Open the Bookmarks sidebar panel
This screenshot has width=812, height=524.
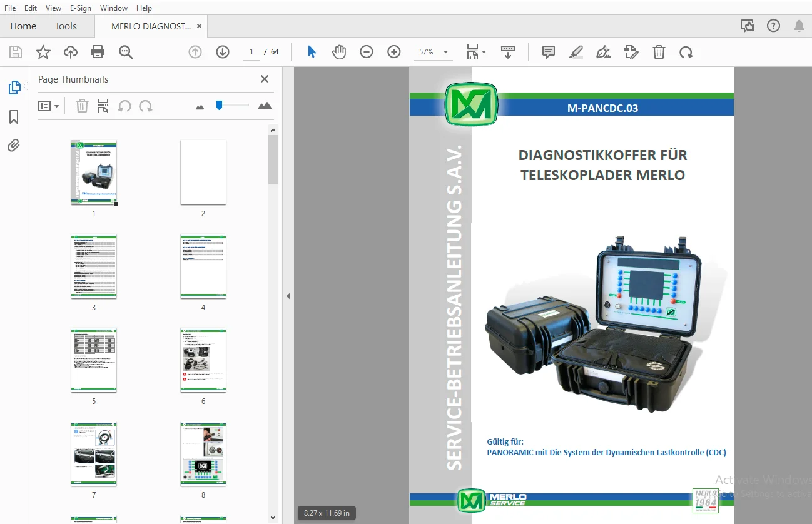pyautogui.click(x=14, y=117)
